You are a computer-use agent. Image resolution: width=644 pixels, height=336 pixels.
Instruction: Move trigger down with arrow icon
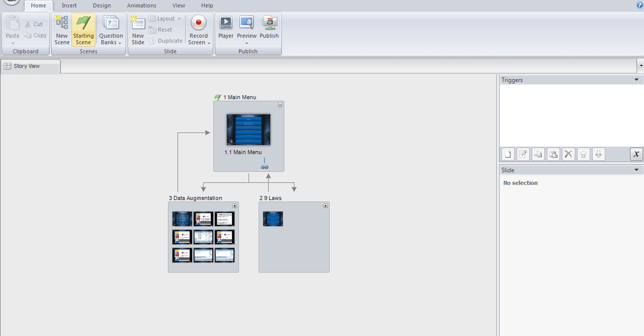[598, 154]
